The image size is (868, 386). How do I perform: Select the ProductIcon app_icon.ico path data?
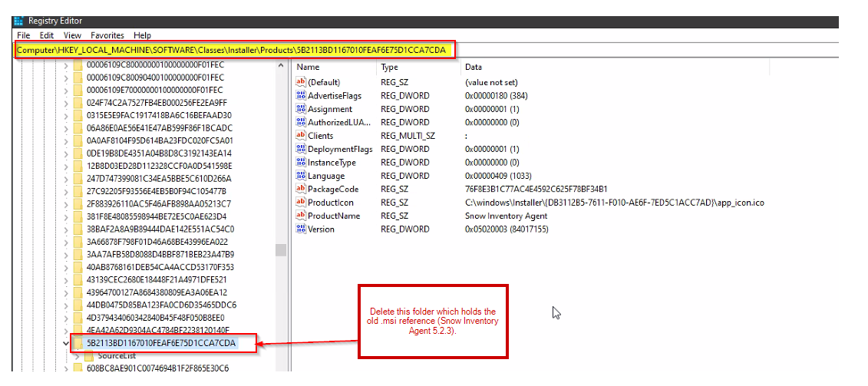coord(615,202)
